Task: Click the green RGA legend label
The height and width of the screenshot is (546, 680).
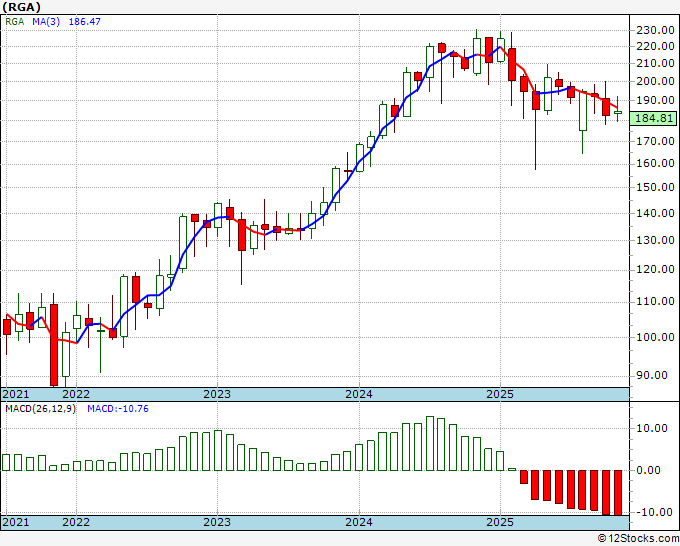Action: pyautogui.click(x=14, y=21)
